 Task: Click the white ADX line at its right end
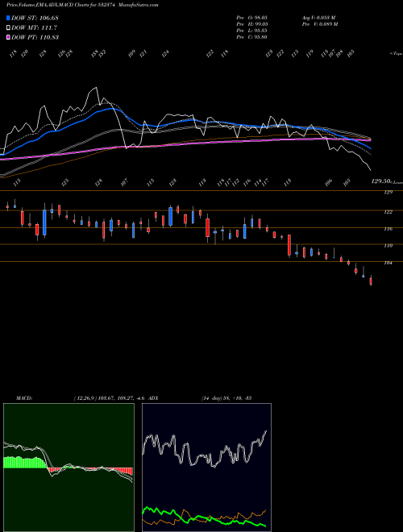[266, 431]
